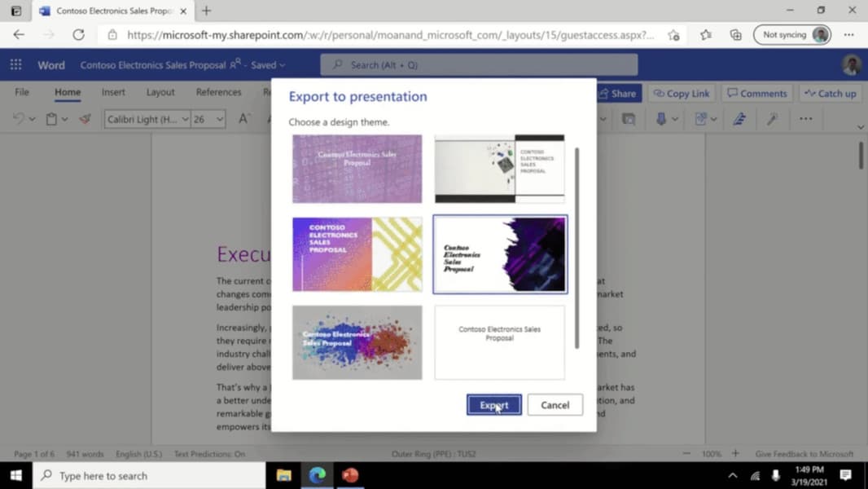Select the plain white design theme
Viewport: 868px width, 489px height.
[x=500, y=342]
